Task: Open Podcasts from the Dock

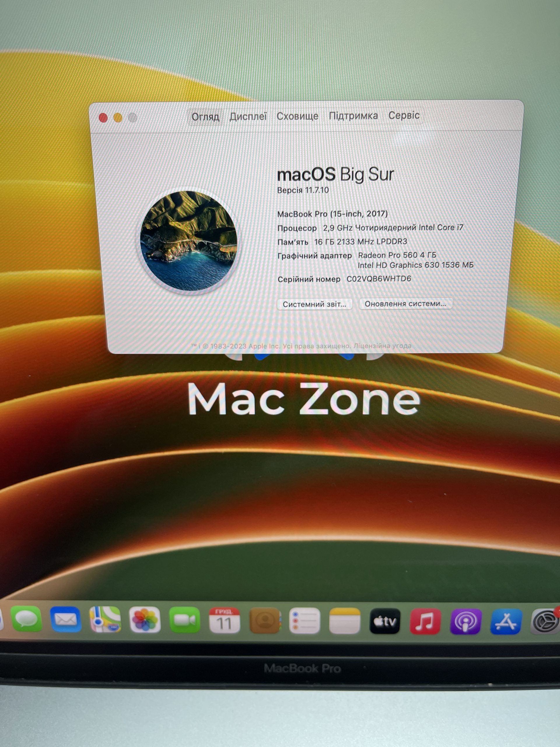Action: [465, 622]
